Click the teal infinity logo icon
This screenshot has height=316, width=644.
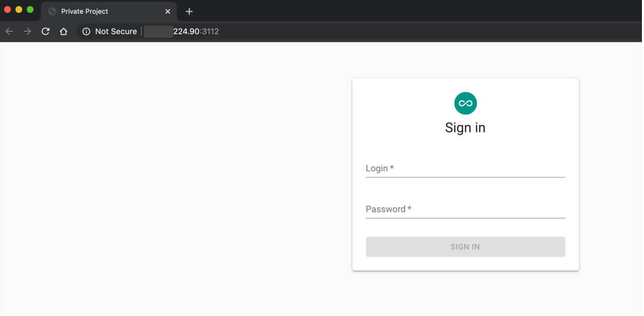tap(464, 103)
